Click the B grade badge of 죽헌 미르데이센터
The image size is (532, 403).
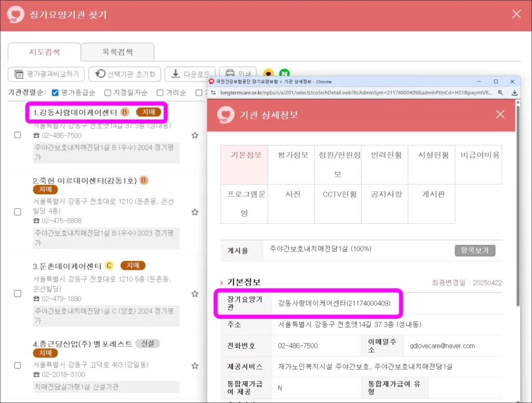144,180
